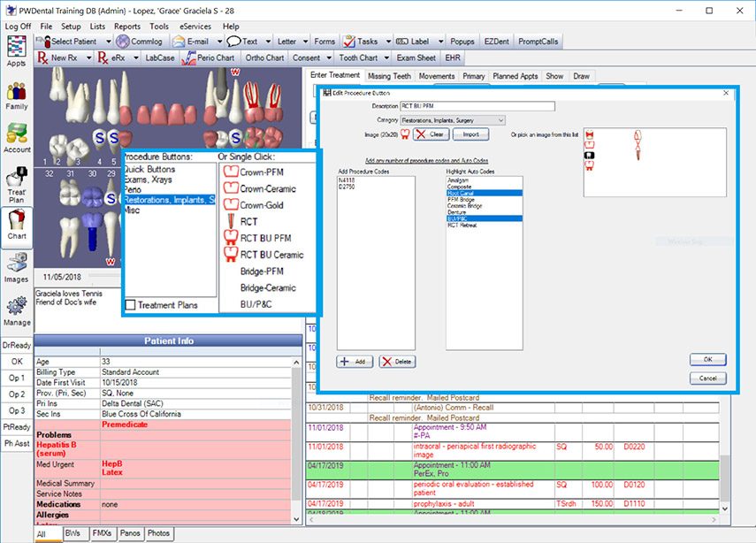Cancel the Edit Procedure Button dialog
This screenshot has height=543, width=756.
click(707, 379)
